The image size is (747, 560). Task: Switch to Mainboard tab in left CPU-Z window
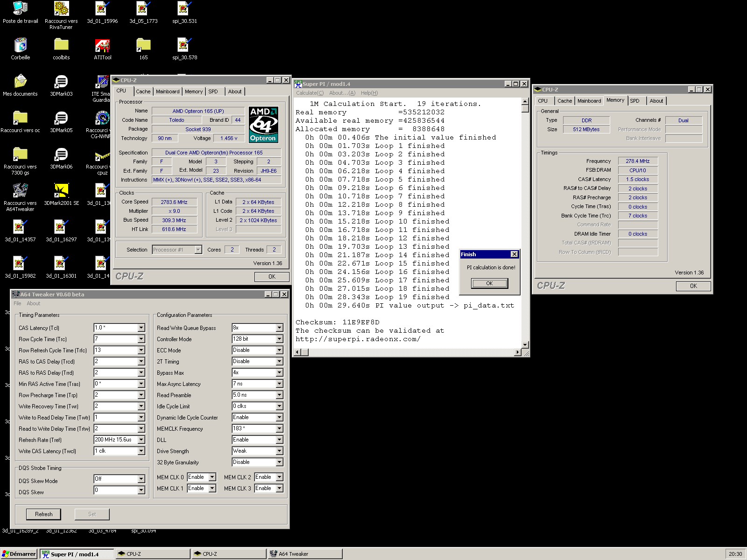click(x=168, y=91)
